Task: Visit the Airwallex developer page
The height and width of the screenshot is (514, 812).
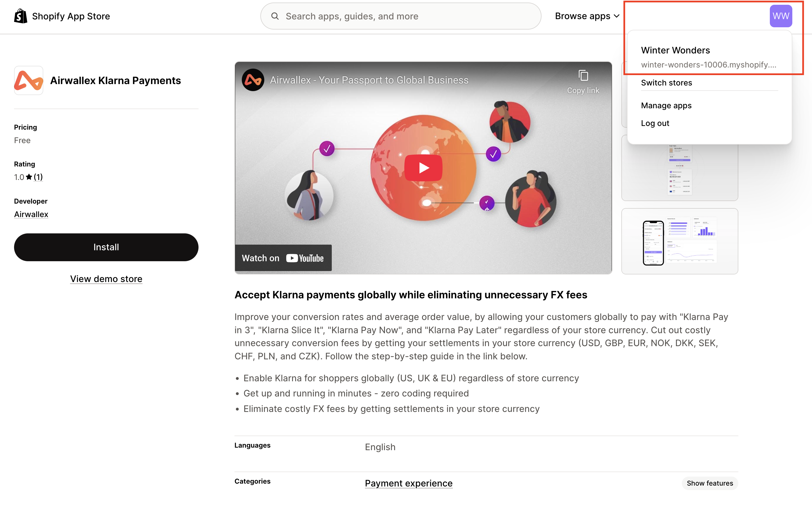Action: [31, 214]
